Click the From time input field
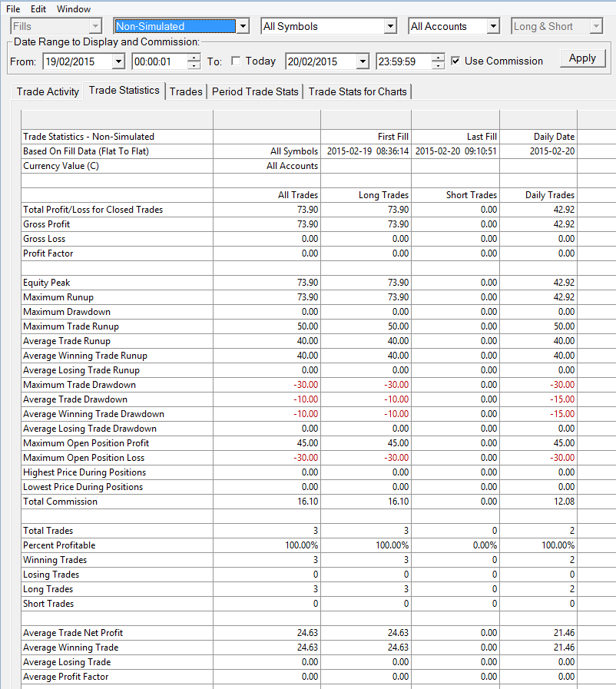The height and width of the screenshot is (689, 616). coord(160,61)
